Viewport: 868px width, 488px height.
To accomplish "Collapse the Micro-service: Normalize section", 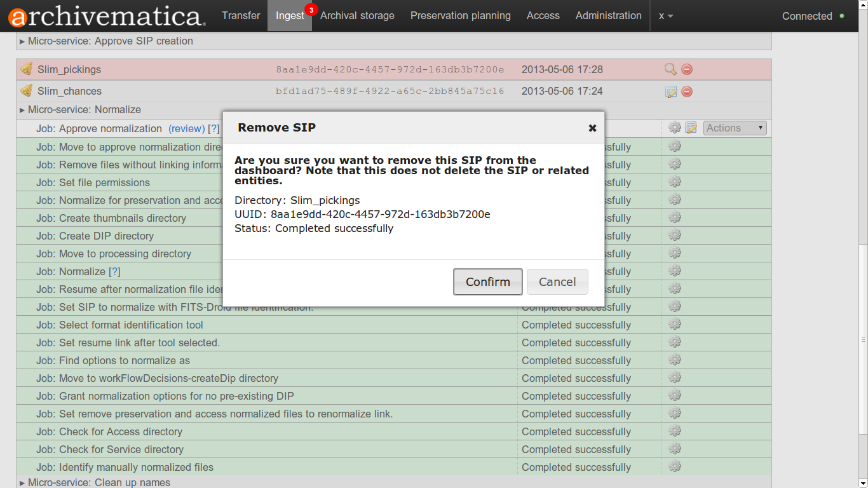I will (84, 109).
